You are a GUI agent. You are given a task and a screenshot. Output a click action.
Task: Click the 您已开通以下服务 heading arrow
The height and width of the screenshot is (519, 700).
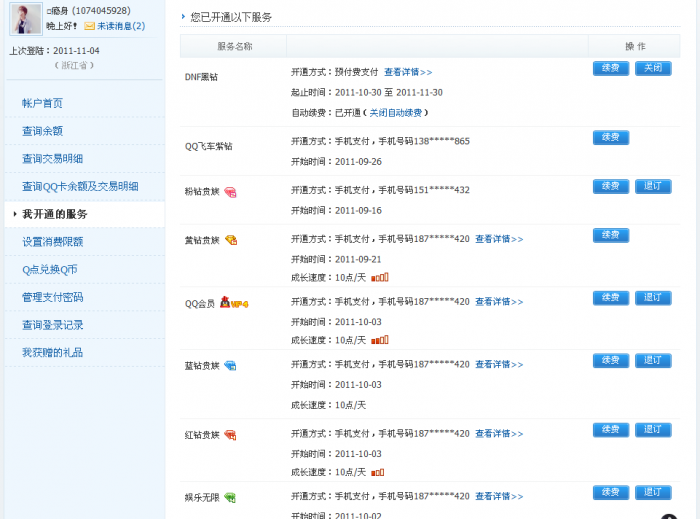click(x=183, y=17)
